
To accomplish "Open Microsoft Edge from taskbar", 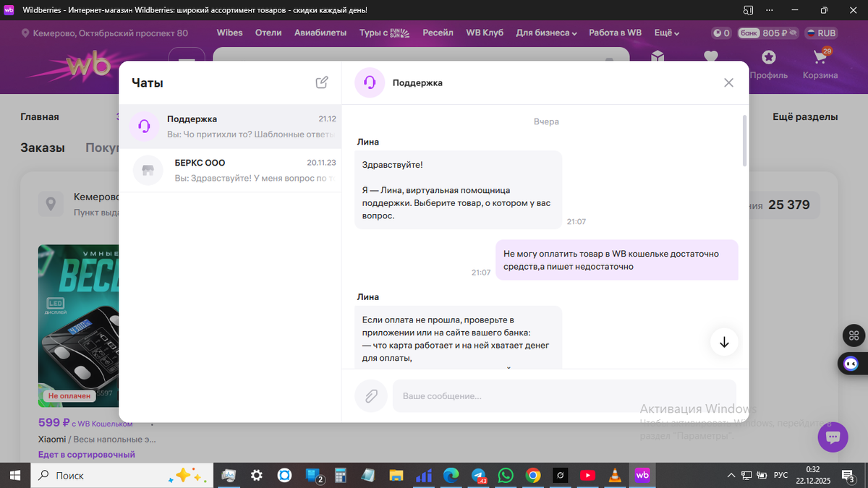I will tap(451, 475).
